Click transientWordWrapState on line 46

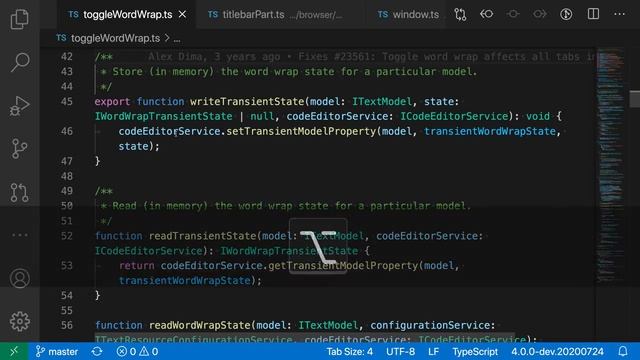(x=490, y=131)
